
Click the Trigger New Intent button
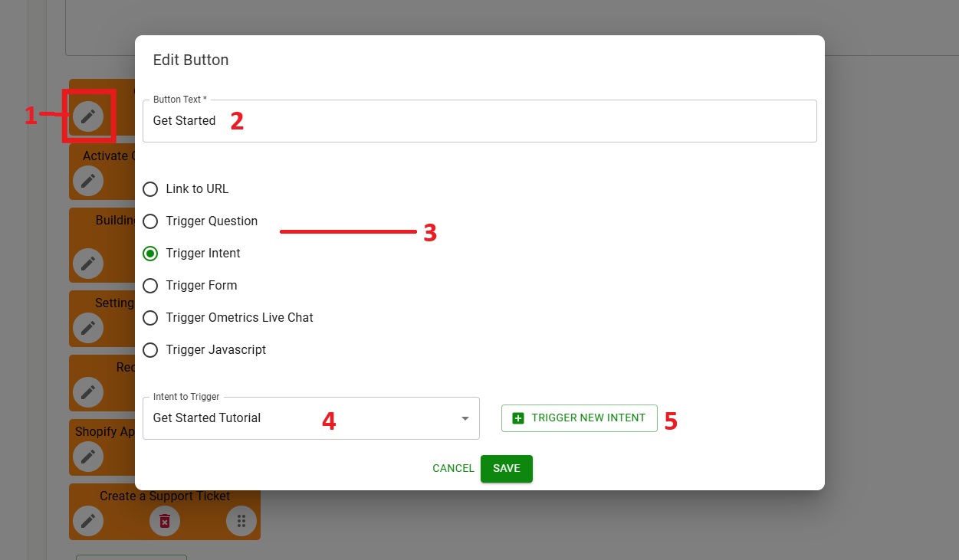580,418
